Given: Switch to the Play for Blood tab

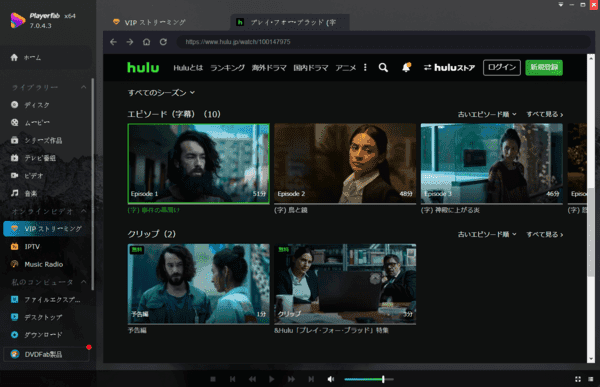Looking at the screenshot, I should (x=290, y=22).
